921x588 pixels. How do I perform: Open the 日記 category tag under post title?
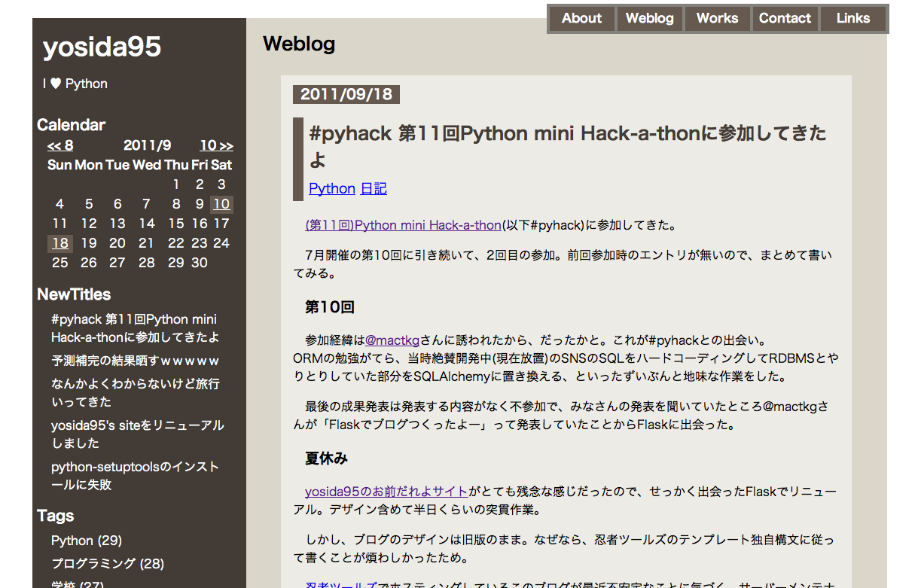374,189
